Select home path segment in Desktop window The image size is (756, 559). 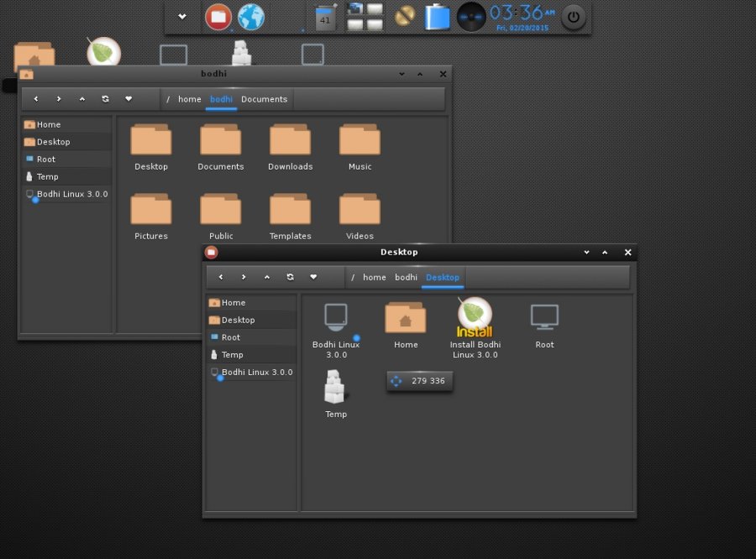coord(374,278)
